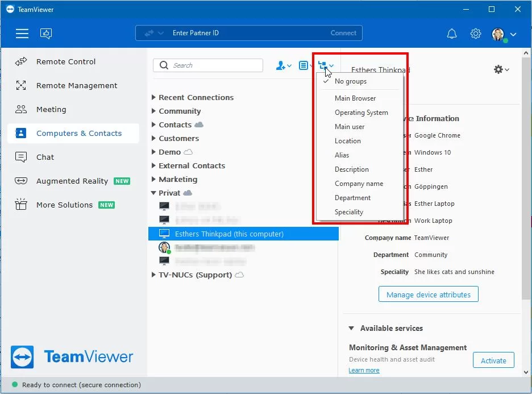
Task: Select the checked No groups option
Action: [350, 81]
